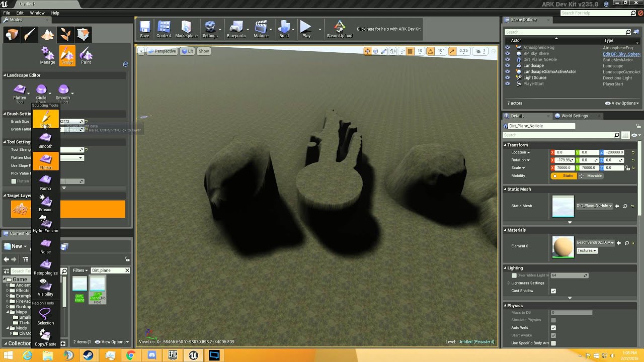Click the Edit BP_Sky_Sphere link
Viewport: 644px width, 362px height.
621,54
